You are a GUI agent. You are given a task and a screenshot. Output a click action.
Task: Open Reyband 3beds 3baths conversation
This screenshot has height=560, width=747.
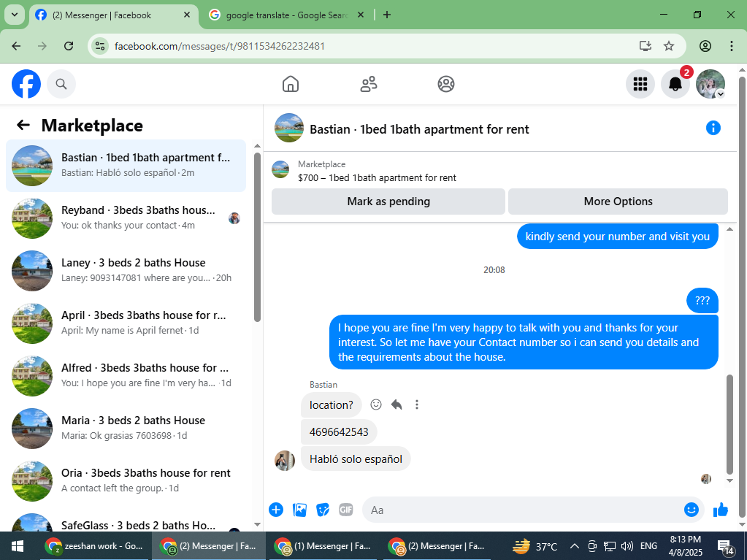pyautogui.click(x=126, y=218)
